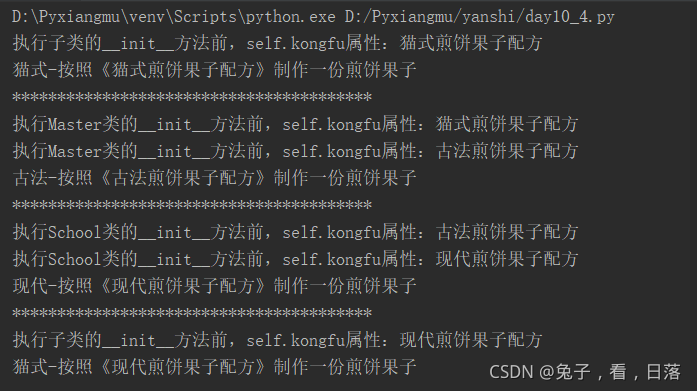Click the second asterisk separator line
Screen dimensions: 697x391
point(192,205)
